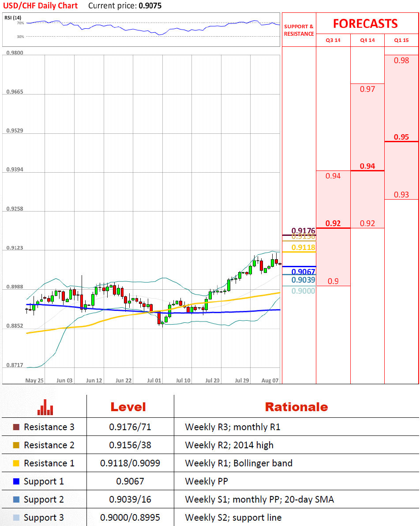This screenshot has height=526, width=420.
Task: Click the Resistance 3 dark red color square
Action: [x=16, y=427]
